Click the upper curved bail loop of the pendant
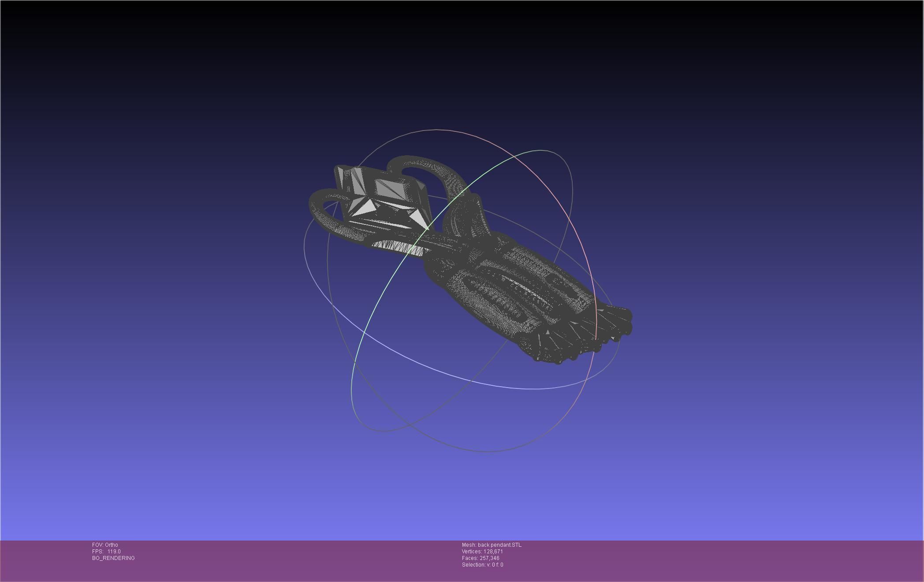 (x=423, y=163)
